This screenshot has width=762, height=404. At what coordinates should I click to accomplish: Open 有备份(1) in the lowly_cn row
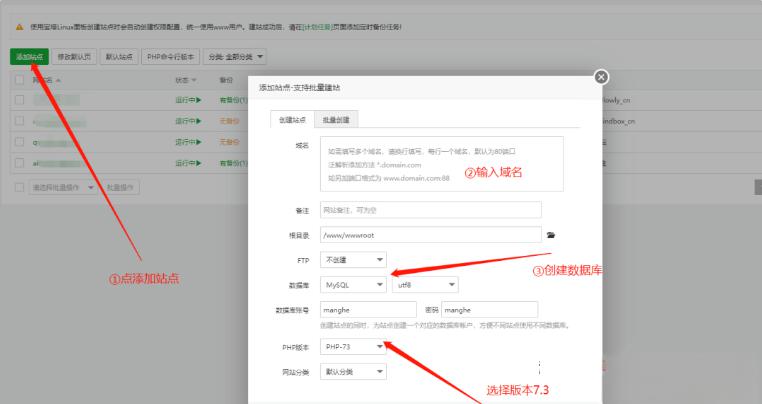pos(233,100)
